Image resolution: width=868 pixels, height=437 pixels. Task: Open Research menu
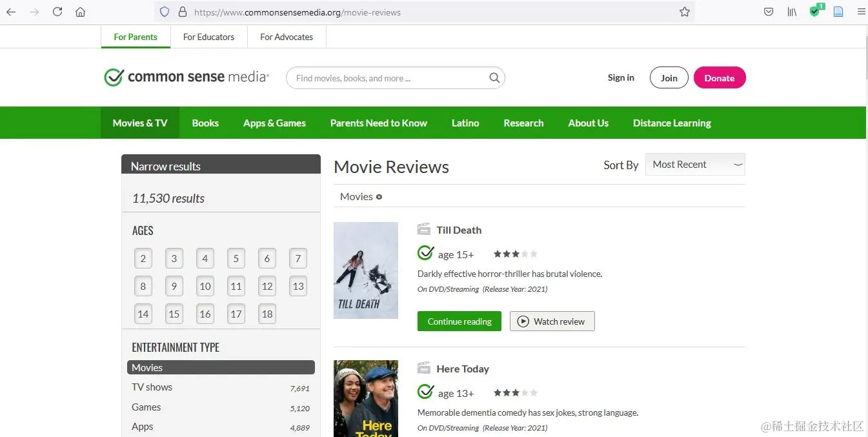pyautogui.click(x=523, y=123)
